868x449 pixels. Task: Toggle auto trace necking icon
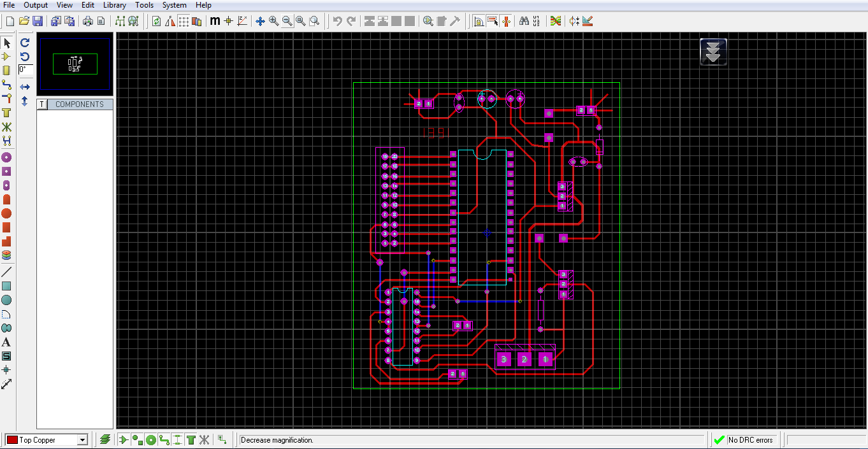(506, 21)
